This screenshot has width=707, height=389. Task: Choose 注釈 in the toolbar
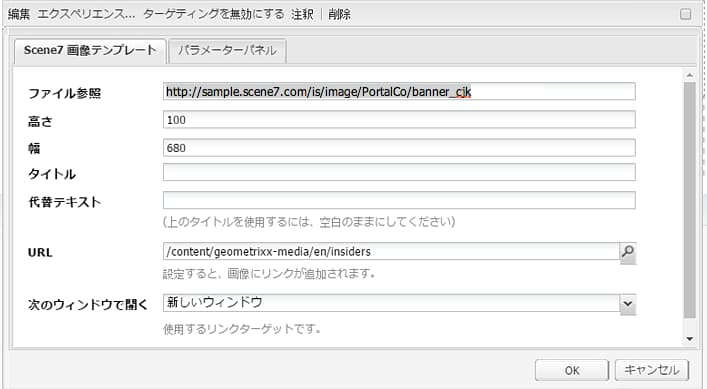(302, 14)
